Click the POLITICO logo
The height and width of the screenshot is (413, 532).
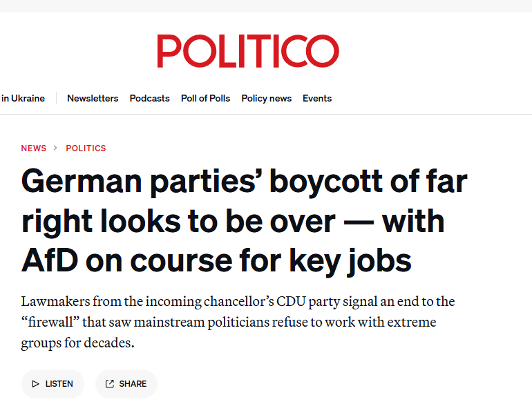(247, 52)
